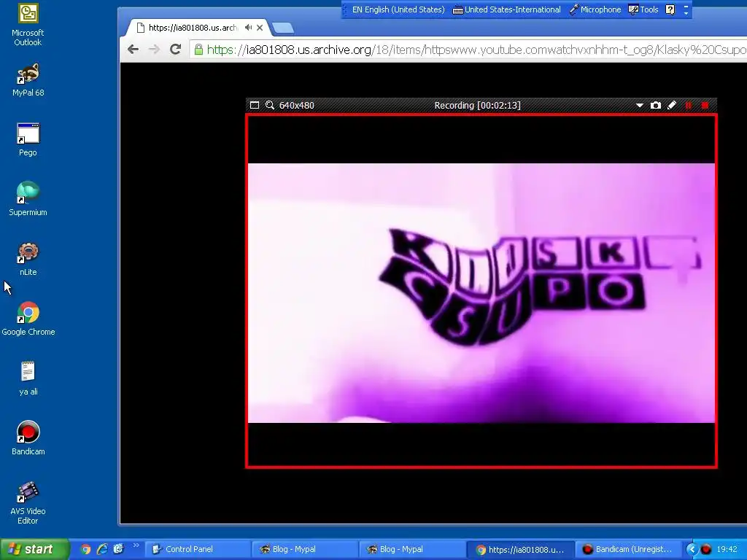Take a screenshot with the camera icon

coord(656,105)
